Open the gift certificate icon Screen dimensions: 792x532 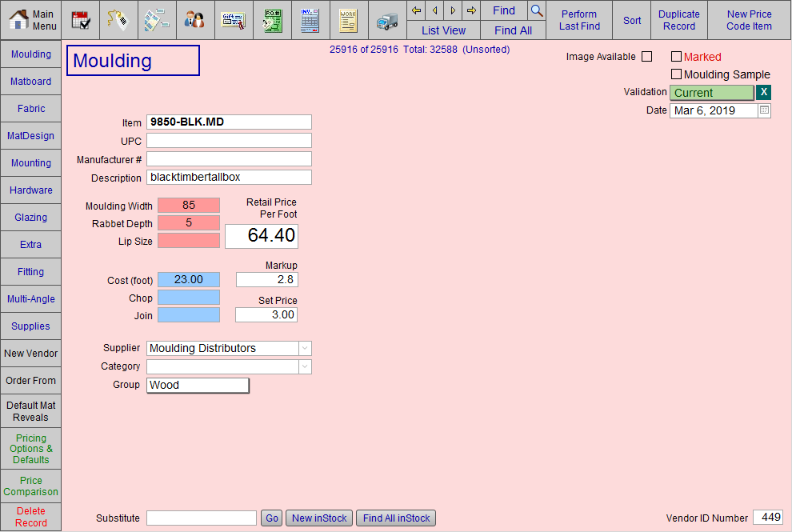(234, 20)
